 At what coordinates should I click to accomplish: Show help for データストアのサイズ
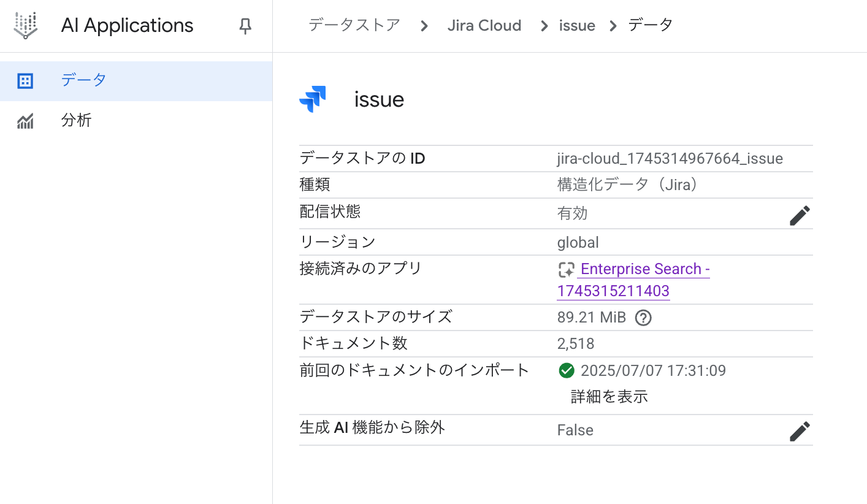(643, 318)
